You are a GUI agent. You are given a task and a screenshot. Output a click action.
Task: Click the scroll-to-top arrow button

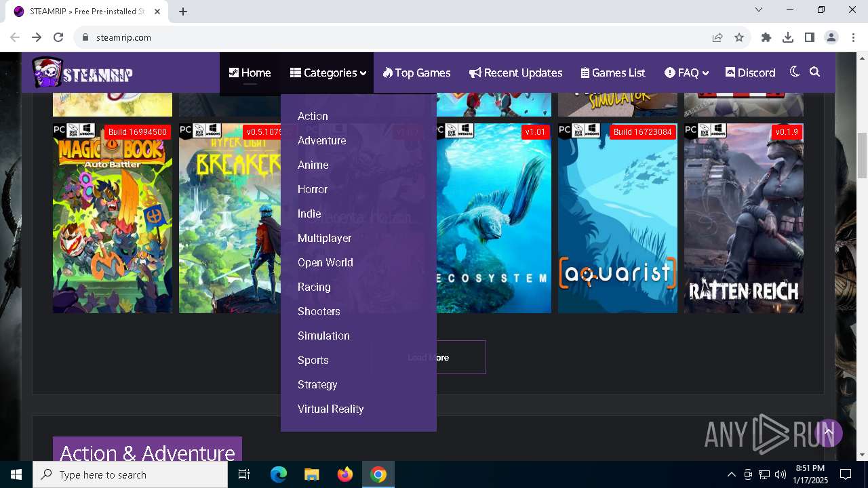828,432
